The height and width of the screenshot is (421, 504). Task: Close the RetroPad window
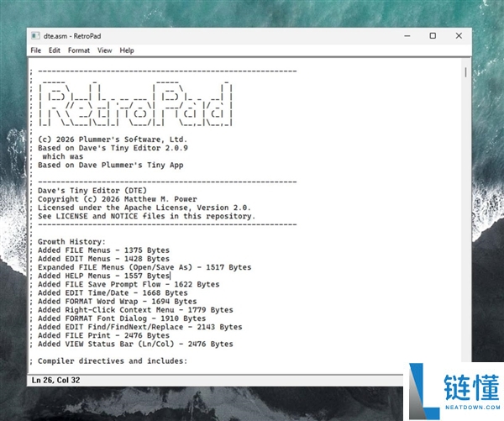(459, 35)
